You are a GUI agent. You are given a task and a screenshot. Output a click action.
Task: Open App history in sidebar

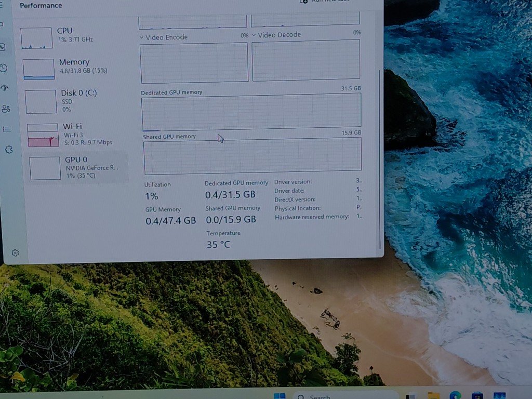click(4, 68)
